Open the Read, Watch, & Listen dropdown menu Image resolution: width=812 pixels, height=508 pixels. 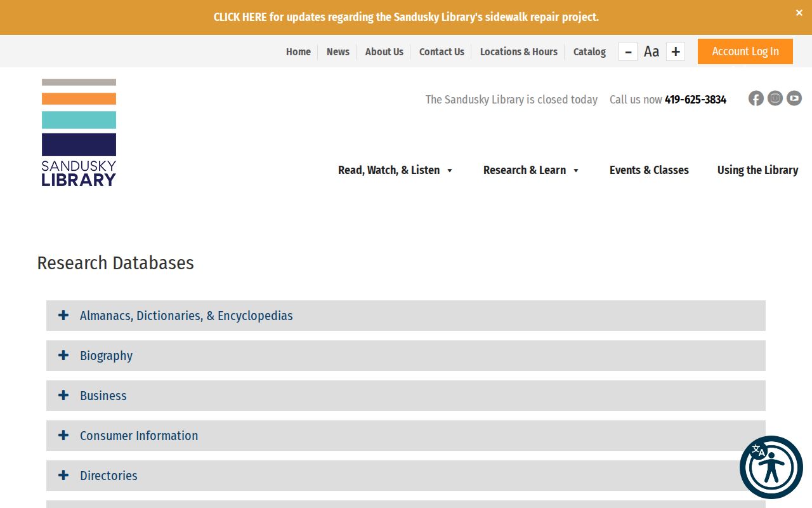396,170
